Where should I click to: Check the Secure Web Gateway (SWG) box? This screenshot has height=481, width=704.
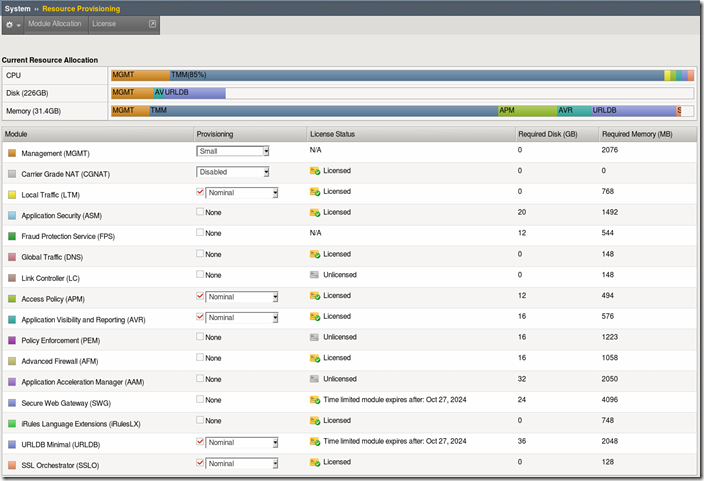click(200, 399)
